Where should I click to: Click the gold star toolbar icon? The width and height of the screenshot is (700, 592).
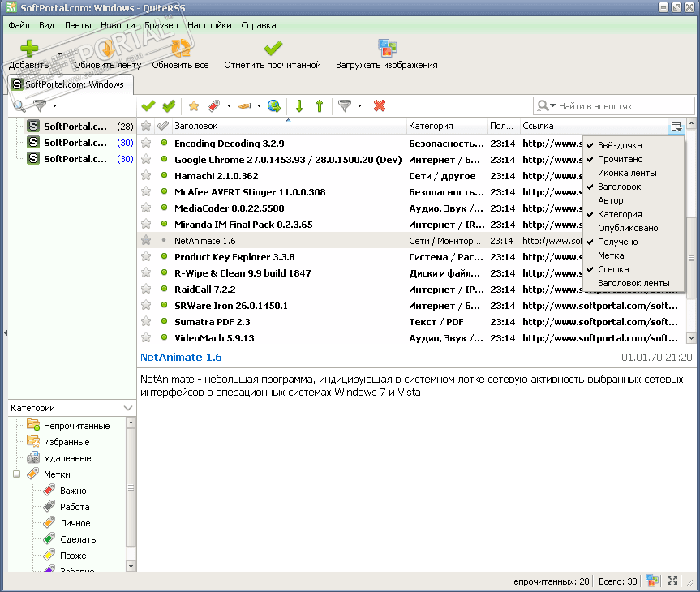pos(194,105)
